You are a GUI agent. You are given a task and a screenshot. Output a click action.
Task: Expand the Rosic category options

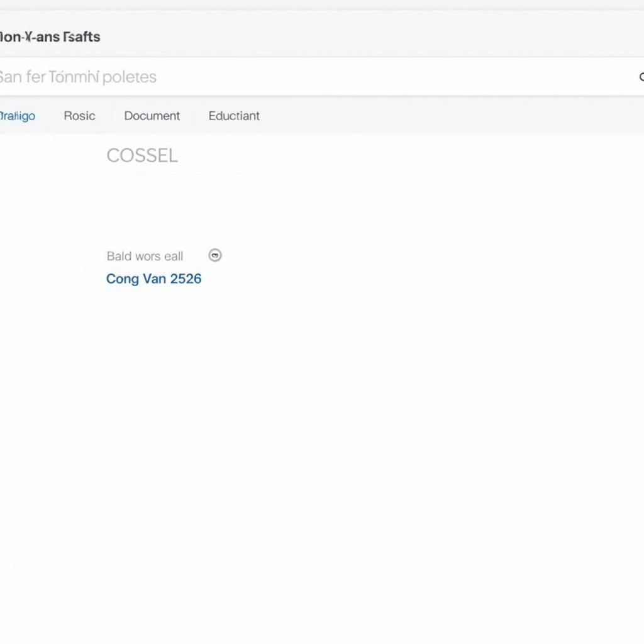[x=79, y=116]
